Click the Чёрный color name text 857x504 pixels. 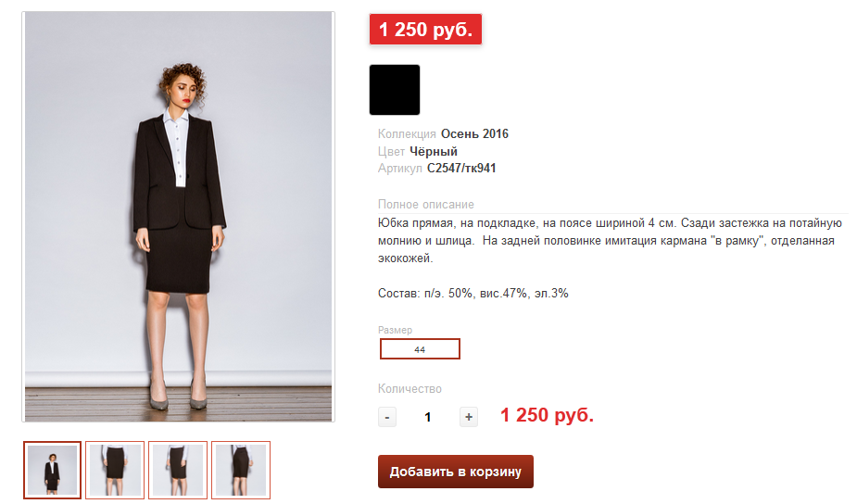point(434,151)
